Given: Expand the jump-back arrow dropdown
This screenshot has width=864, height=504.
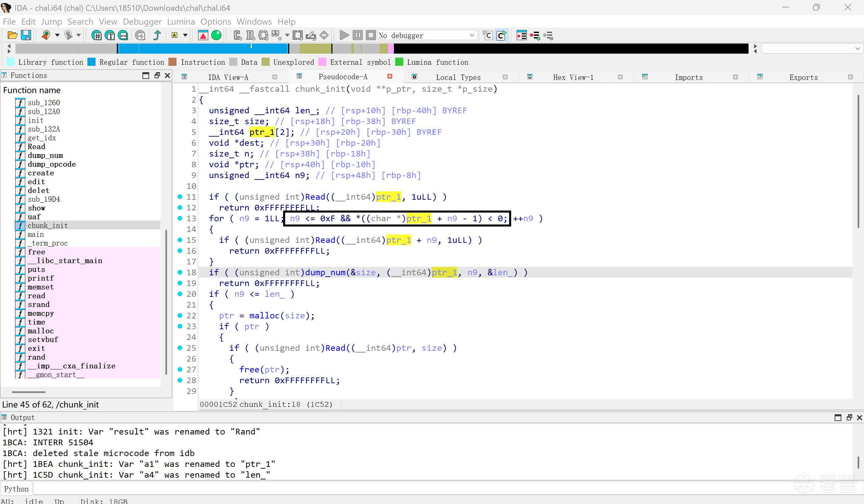Looking at the screenshot, I should pyautogui.click(x=57, y=35).
